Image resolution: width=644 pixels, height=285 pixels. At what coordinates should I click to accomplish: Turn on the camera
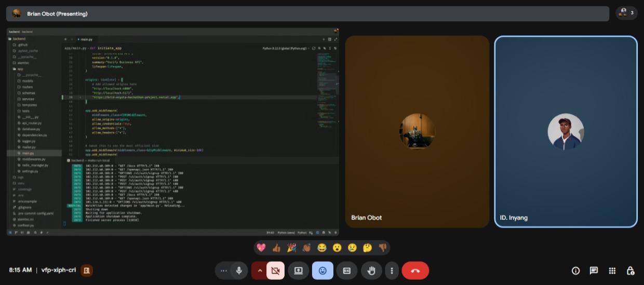275,270
